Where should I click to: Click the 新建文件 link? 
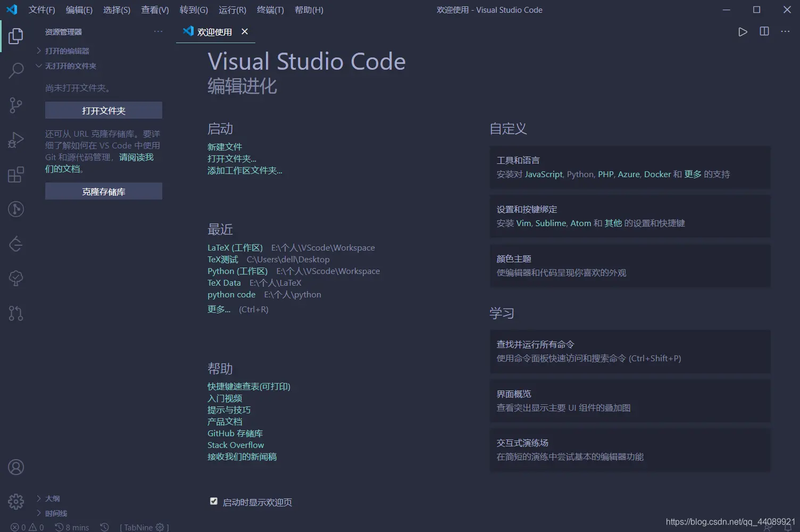(224, 147)
